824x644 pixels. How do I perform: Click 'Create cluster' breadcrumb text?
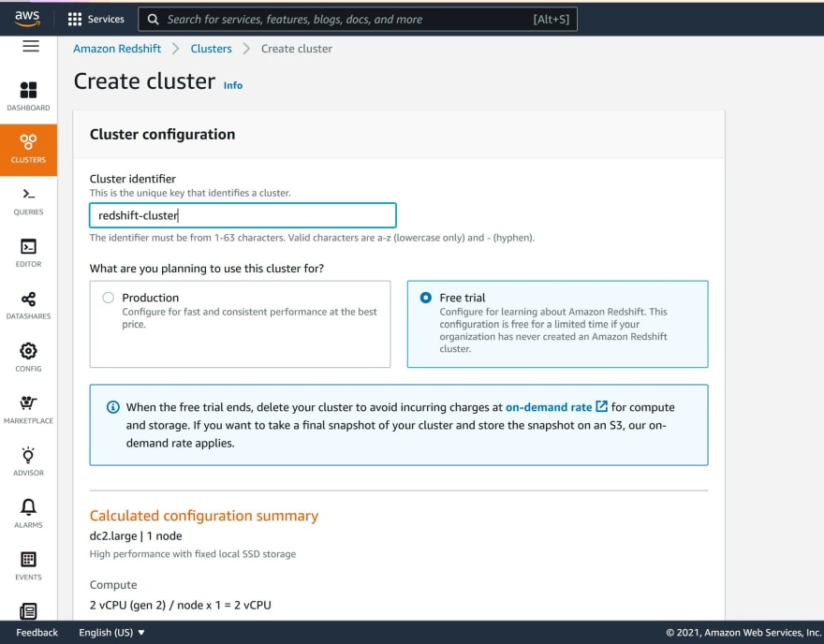[x=297, y=49]
